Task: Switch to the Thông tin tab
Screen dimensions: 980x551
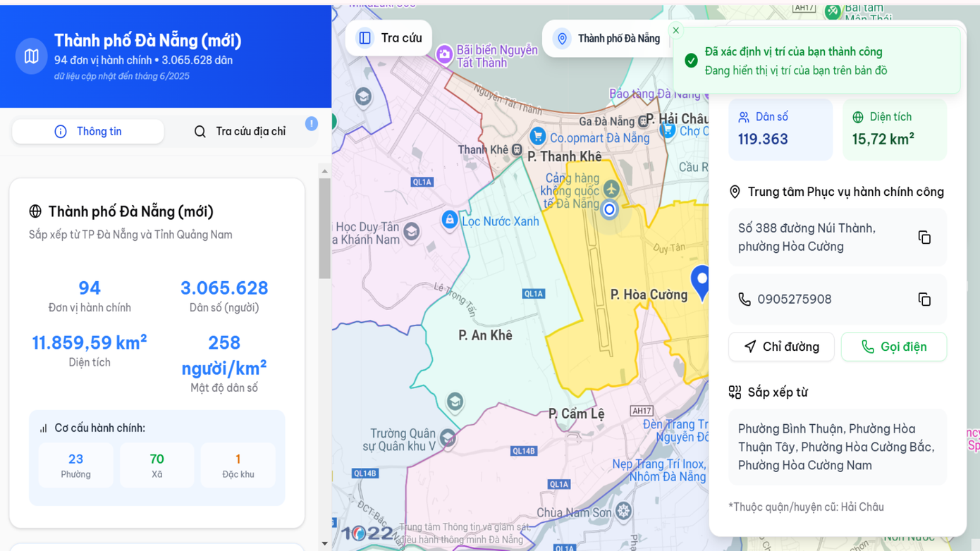Action: (x=88, y=132)
